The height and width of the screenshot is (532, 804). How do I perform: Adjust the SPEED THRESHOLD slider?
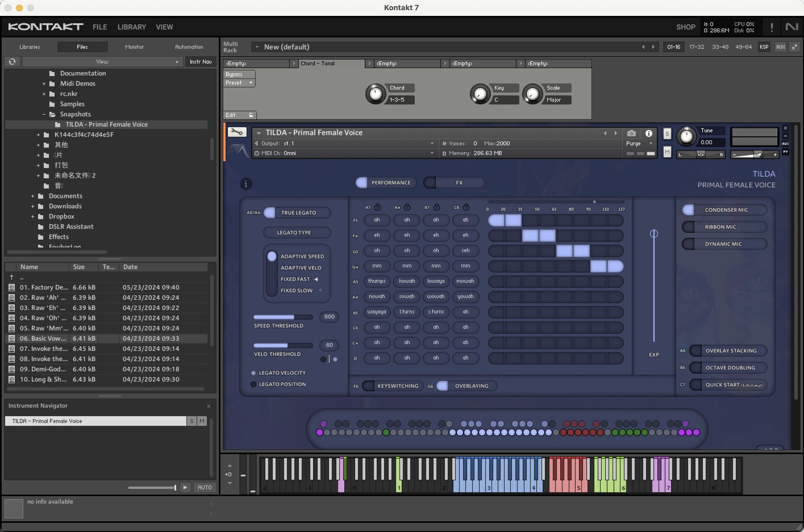[283, 317]
